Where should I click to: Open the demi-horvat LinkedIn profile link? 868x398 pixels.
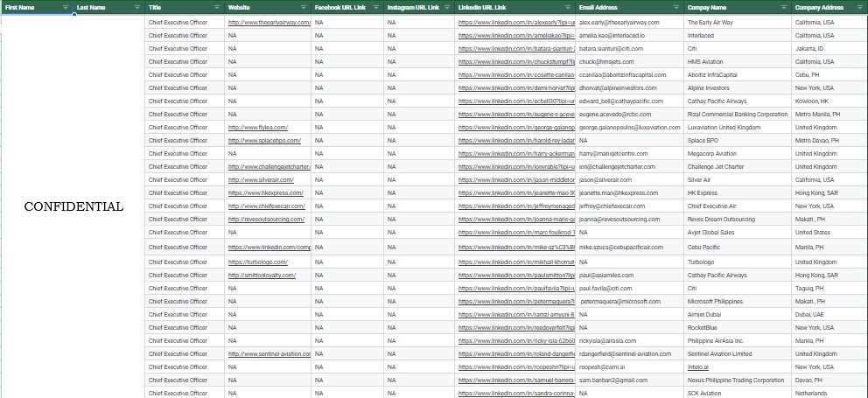[x=516, y=88]
